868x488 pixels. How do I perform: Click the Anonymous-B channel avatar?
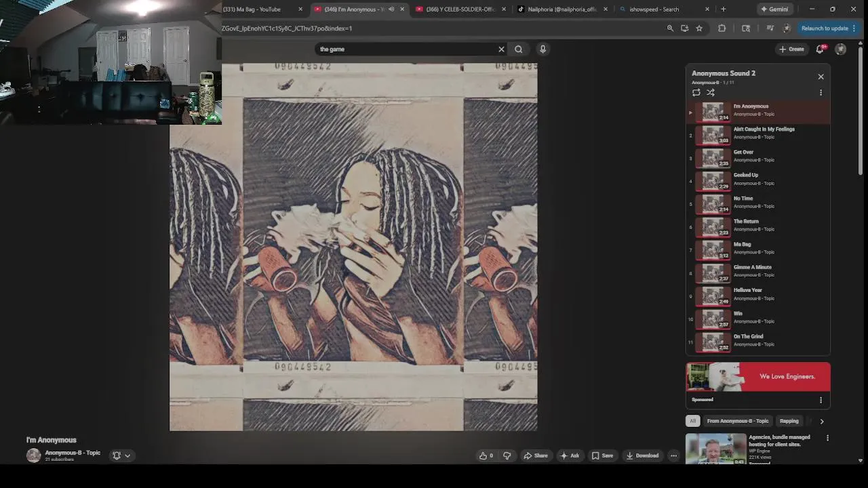pyautogui.click(x=33, y=455)
